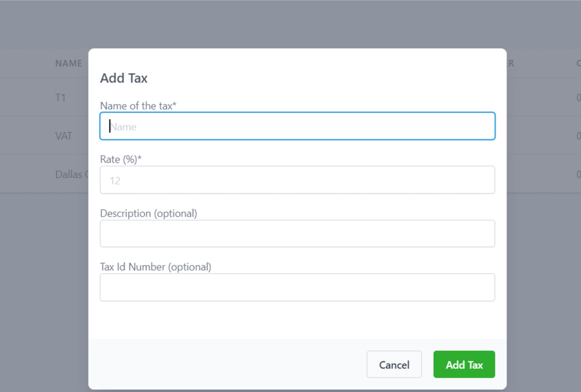
Task: Click the Description (optional) field
Action: point(297,233)
